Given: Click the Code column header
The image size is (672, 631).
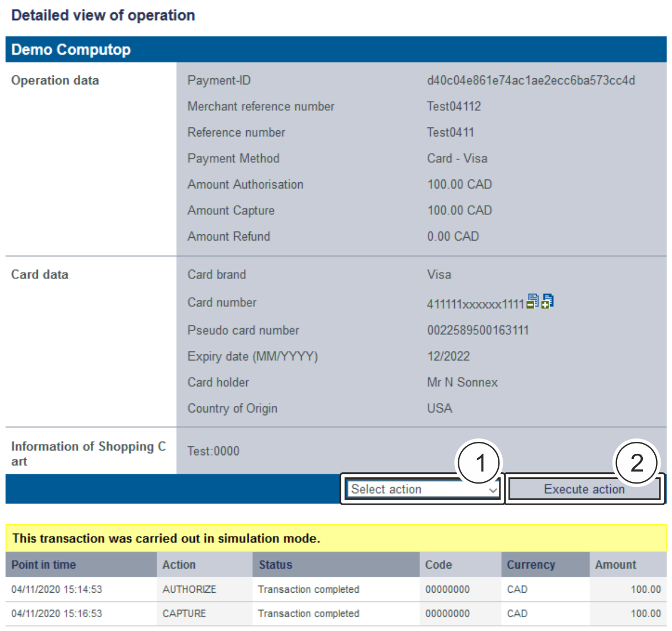Looking at the screenshot, I should tap(438, 565).
